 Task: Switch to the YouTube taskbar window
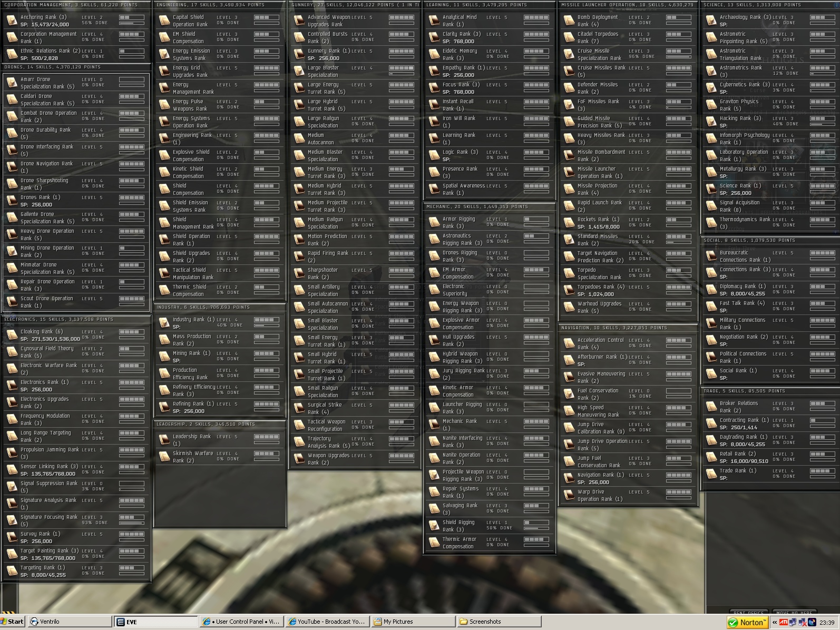327,622
